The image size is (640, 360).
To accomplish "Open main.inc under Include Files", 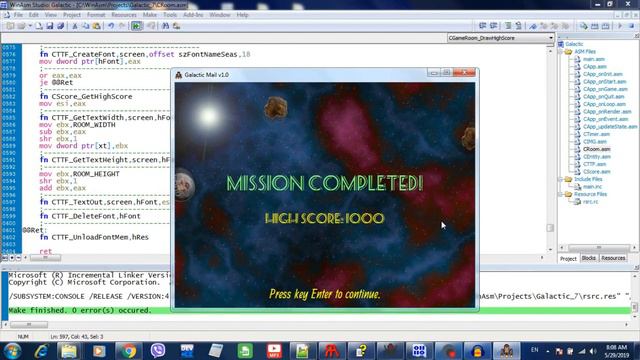I will point(592,187).
